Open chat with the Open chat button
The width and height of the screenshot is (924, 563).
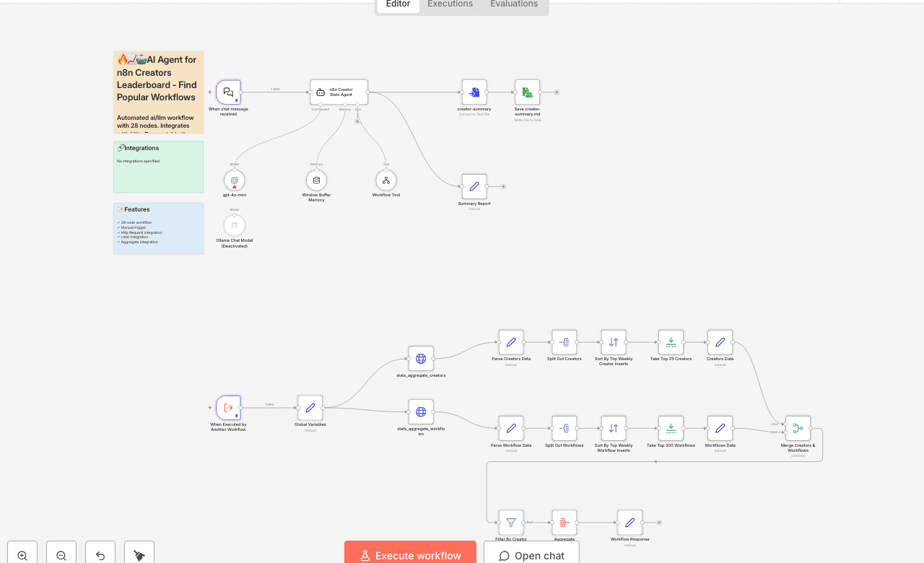[531, 555]
